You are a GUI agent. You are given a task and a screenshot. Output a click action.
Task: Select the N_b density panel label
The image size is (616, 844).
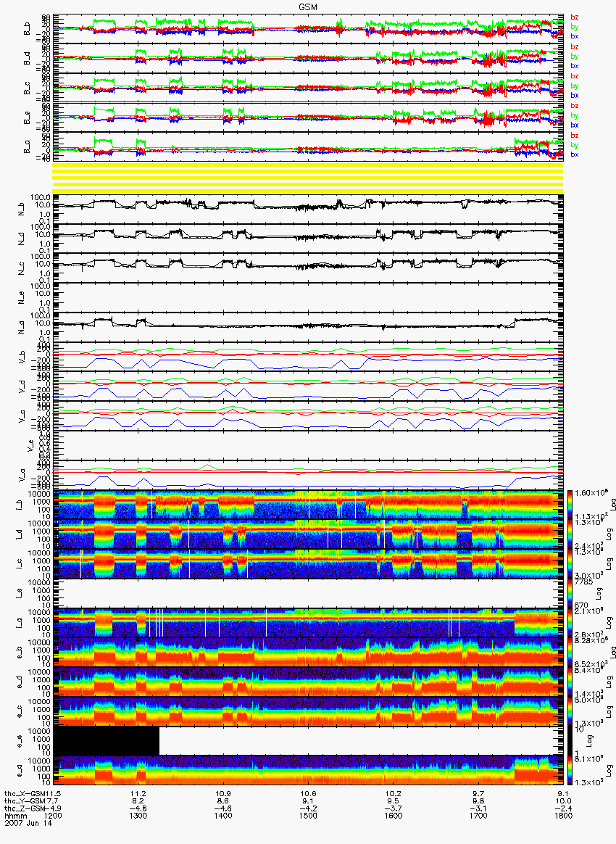pos(22,208)
